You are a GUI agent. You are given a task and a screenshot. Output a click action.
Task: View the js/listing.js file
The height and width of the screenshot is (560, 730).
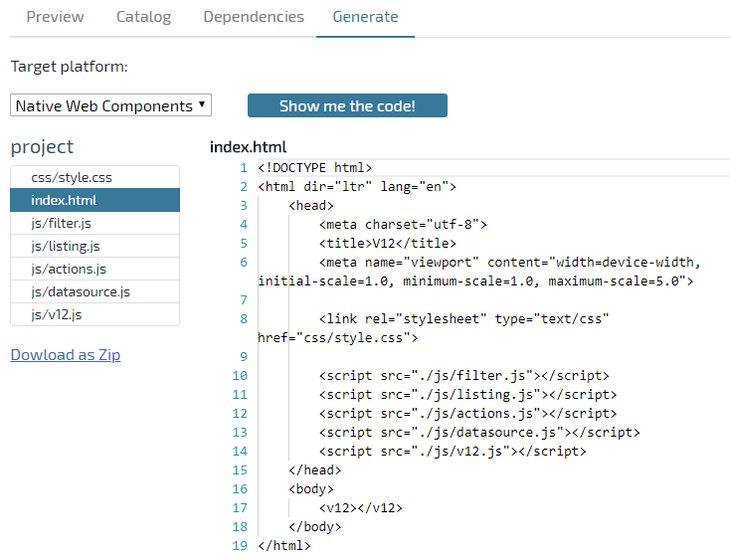click(66, 247)
